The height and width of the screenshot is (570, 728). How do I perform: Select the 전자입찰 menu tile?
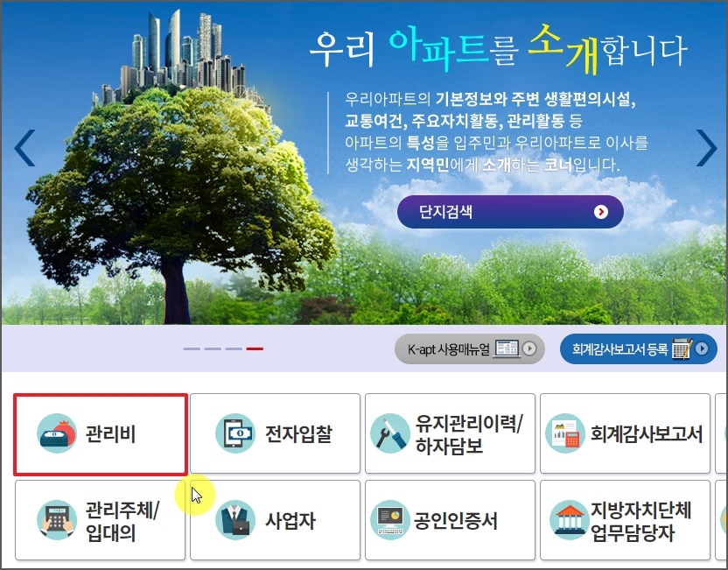pyautogui.click(x=275, y=433)
